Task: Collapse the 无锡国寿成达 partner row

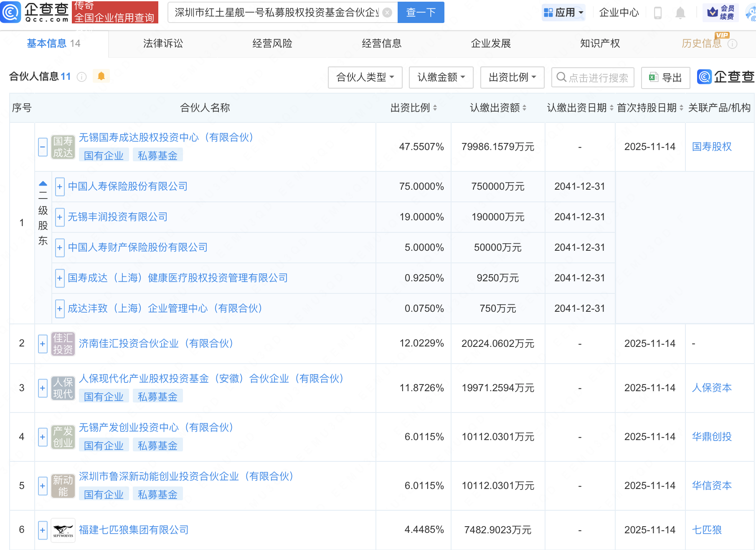Action: click(43, 147)
